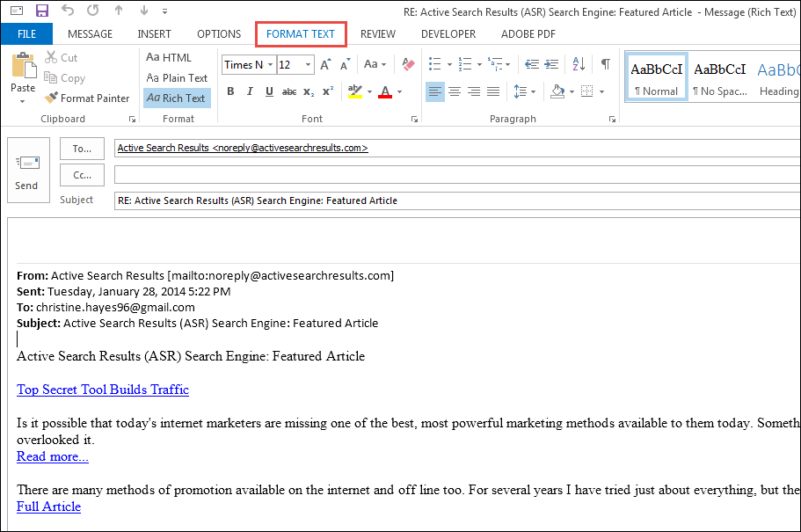801x532 pixels.
Task: Click the Paste clipboard icon
Action: click(24, 65)
